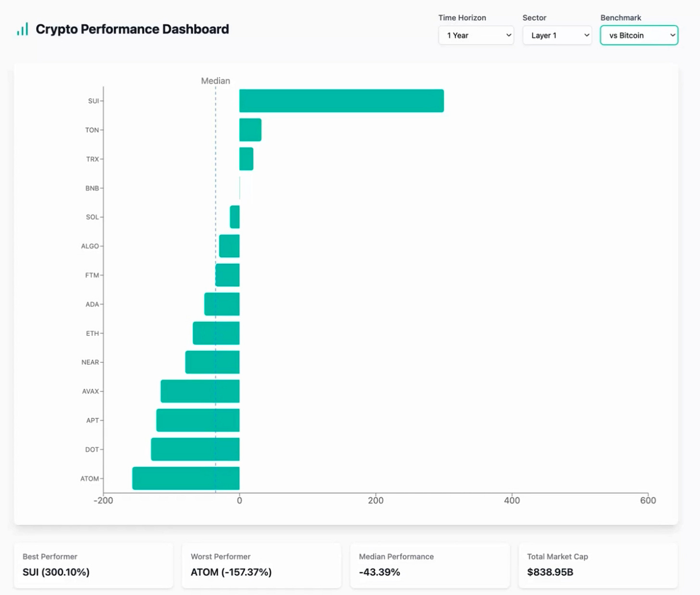Select the SUI bar in chart

click(x=341, y=101)
